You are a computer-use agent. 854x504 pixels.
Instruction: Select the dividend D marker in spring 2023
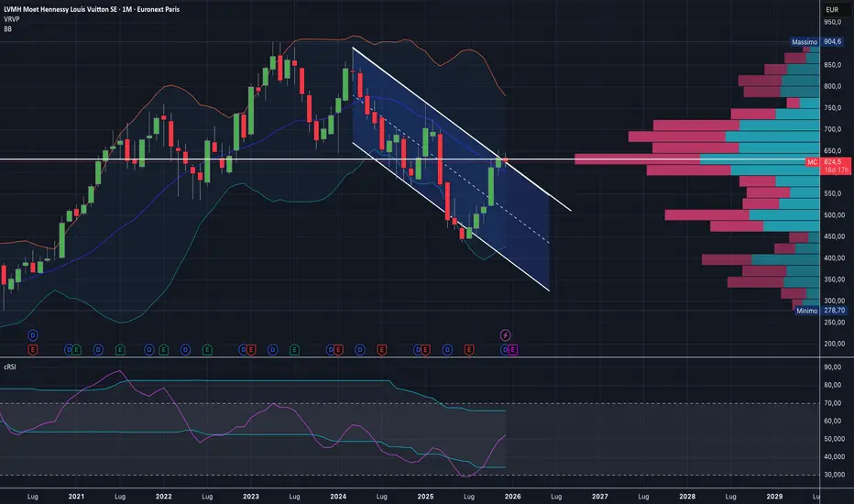[272, 350]
